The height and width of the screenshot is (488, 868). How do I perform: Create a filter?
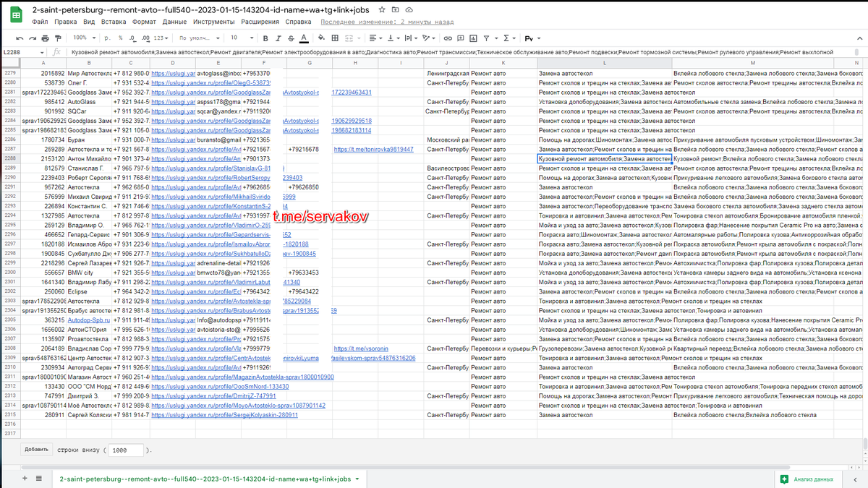486,38
